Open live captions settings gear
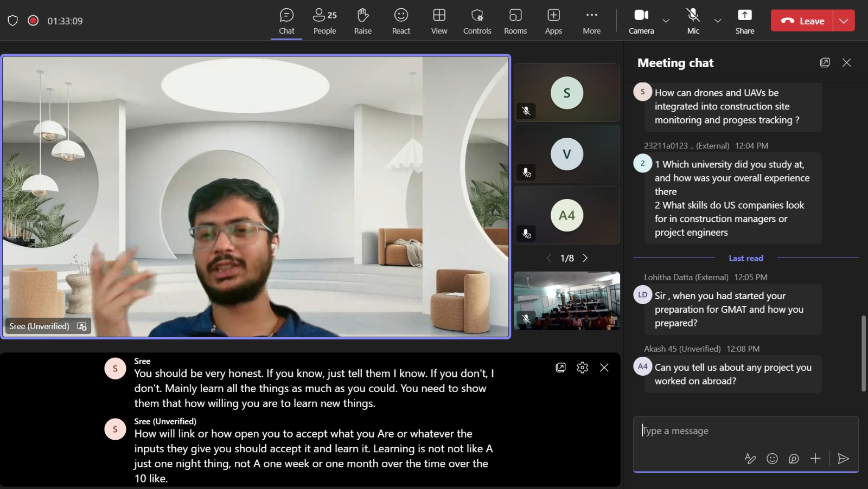Screen dimensions: 868x489 582,368
